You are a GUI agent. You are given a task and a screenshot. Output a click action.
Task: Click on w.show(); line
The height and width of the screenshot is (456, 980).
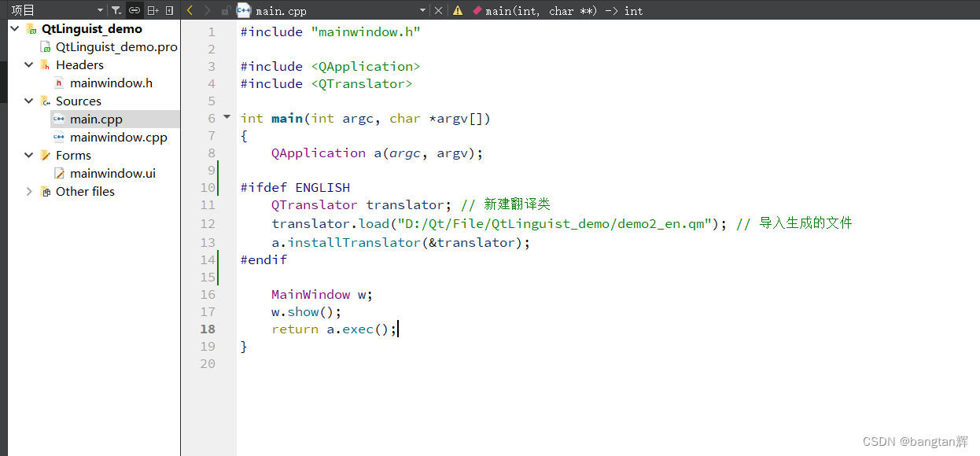[307, 311]
